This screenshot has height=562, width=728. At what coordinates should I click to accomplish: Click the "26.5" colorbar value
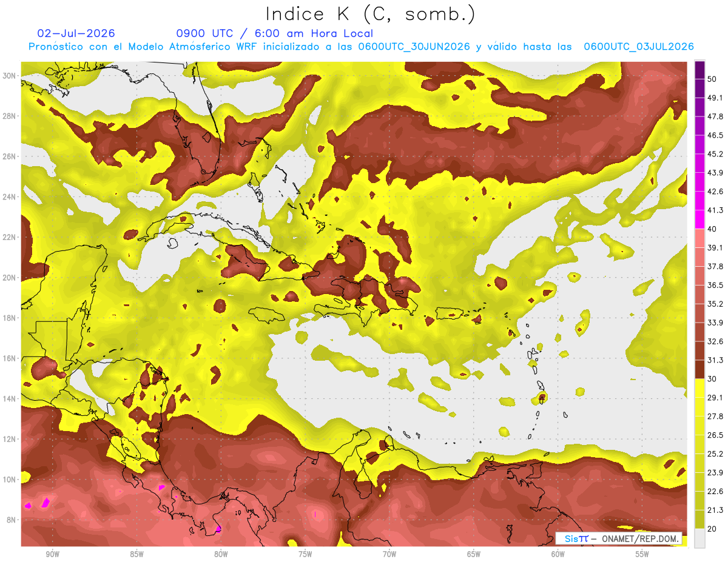715,435
